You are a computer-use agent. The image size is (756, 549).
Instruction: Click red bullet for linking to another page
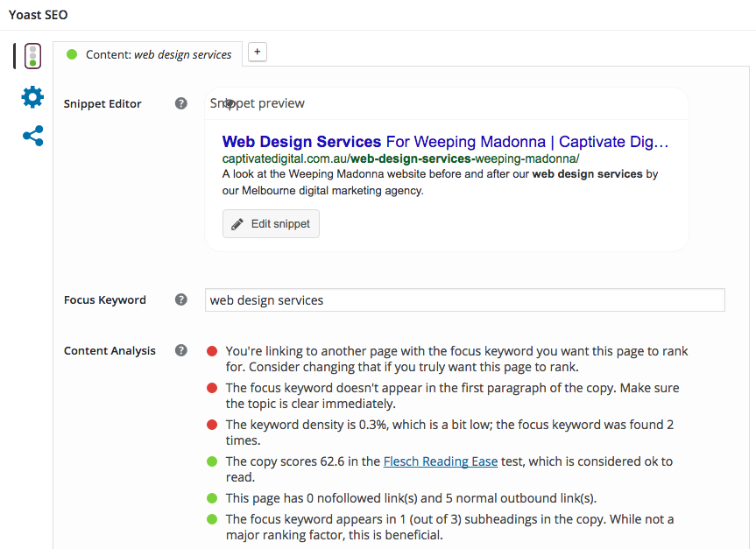[212, 351]
